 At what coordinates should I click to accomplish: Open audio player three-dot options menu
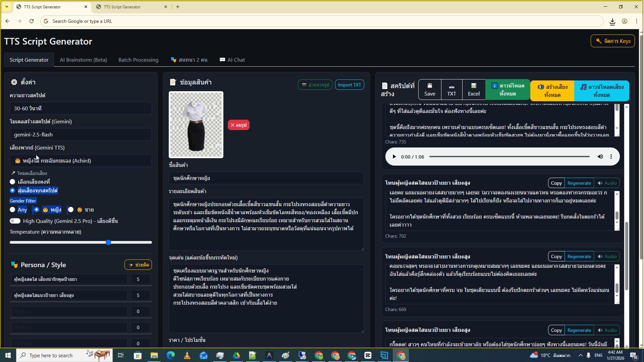611,157
